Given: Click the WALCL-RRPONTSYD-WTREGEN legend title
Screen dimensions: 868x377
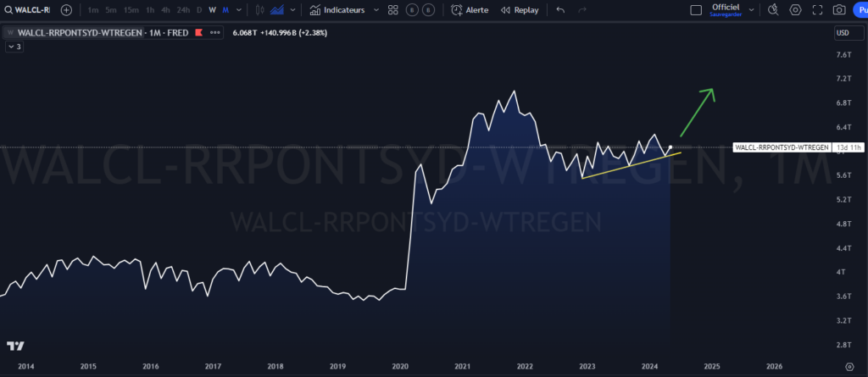Looking at the screenshot, I should click(79, 33).
